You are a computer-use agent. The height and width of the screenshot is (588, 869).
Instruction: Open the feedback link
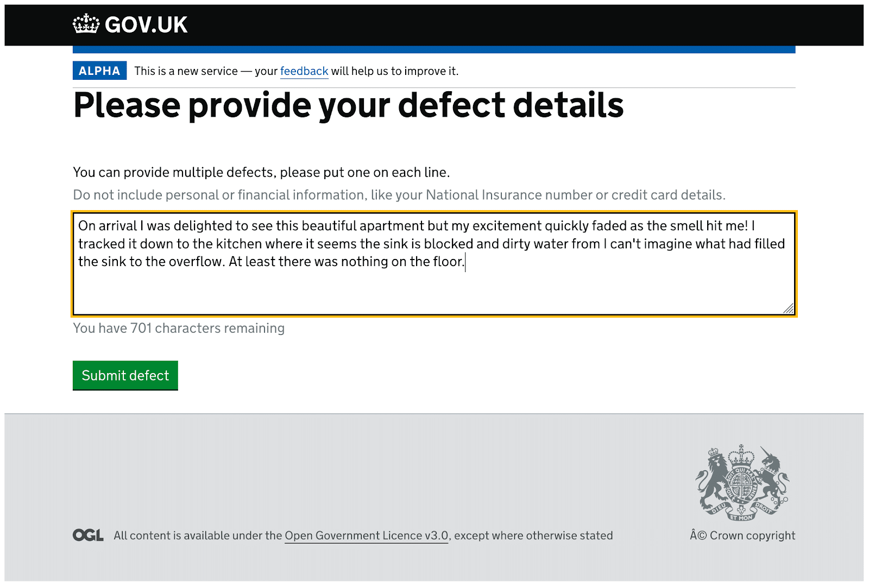pos(304,71)
